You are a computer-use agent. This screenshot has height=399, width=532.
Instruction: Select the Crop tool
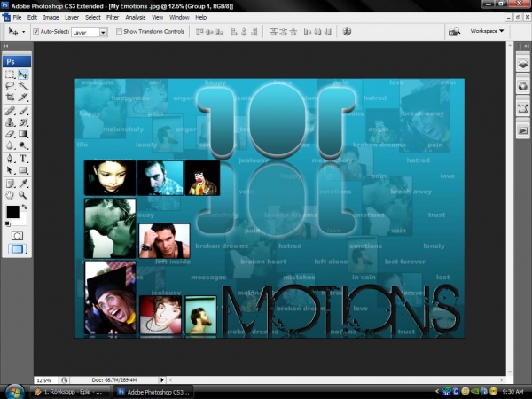(10, 98)
